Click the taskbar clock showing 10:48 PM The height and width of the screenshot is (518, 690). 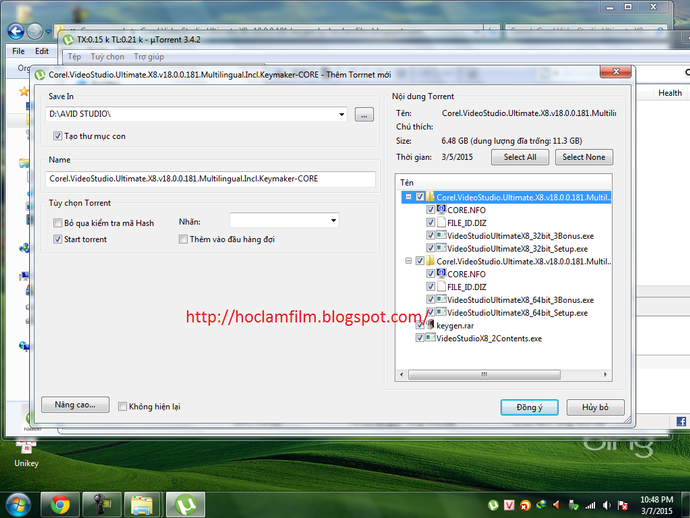(x=657, y=505)
